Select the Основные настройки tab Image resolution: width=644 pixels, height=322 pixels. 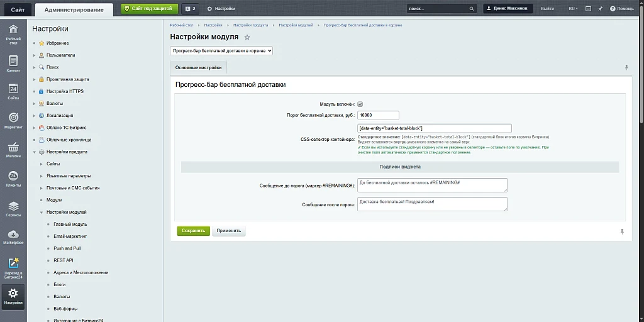pyautogui.click(x=198, y=67)
